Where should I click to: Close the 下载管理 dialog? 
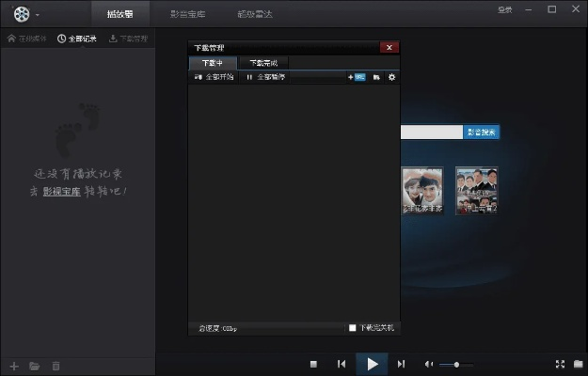pos(389,47)
